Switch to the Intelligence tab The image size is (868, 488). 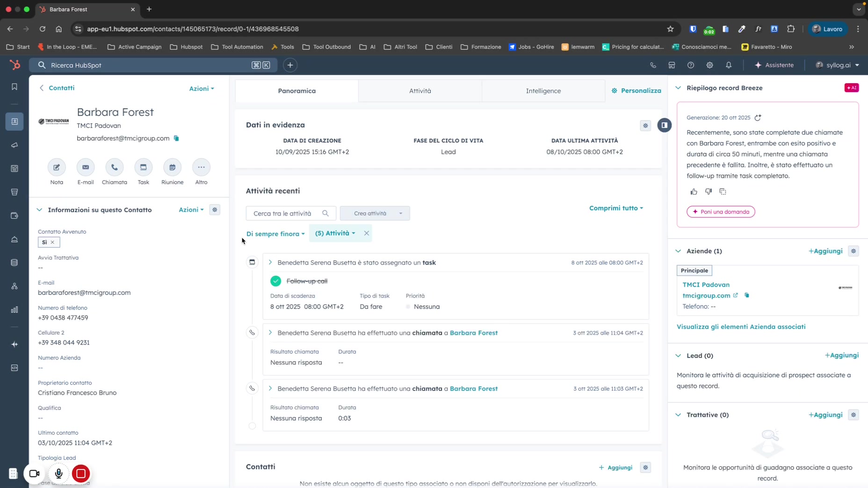(543, 91)
